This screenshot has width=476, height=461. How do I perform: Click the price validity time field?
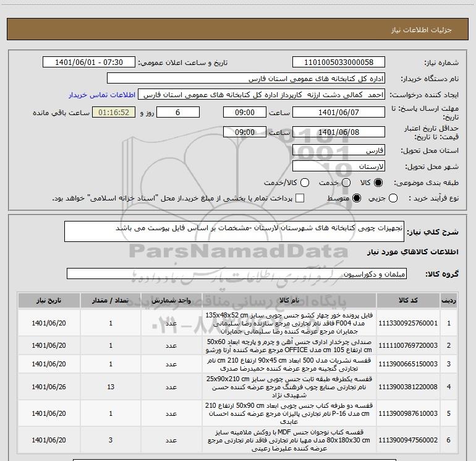(245, 132)
